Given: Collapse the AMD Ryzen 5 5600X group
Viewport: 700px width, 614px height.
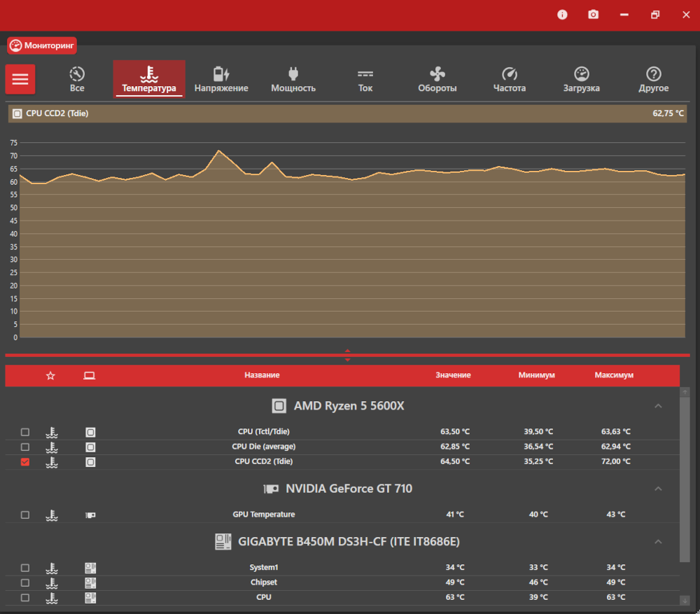Looking at the screenshot, I should pyautogui.click(x=658, y=406).
